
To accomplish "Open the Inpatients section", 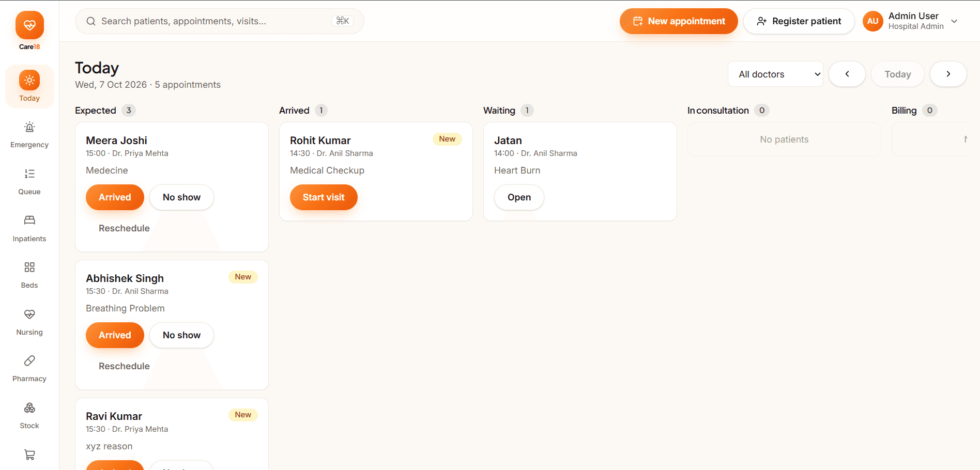I will tap(29, 228).
